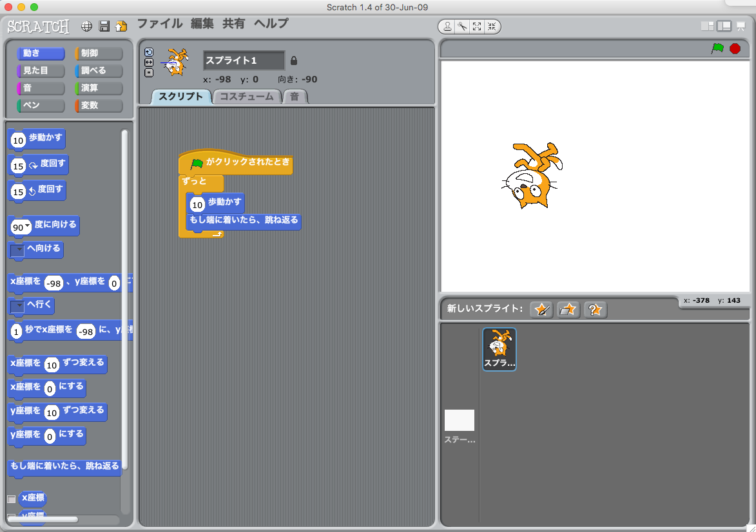This screenshot has width=756, height=532.
Task: Select the ステージ thumbnail
Action: coord(460,420)
